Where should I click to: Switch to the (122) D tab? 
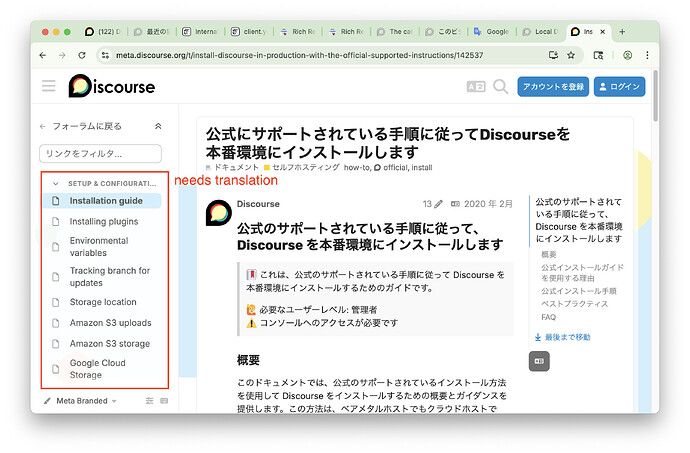104,32
